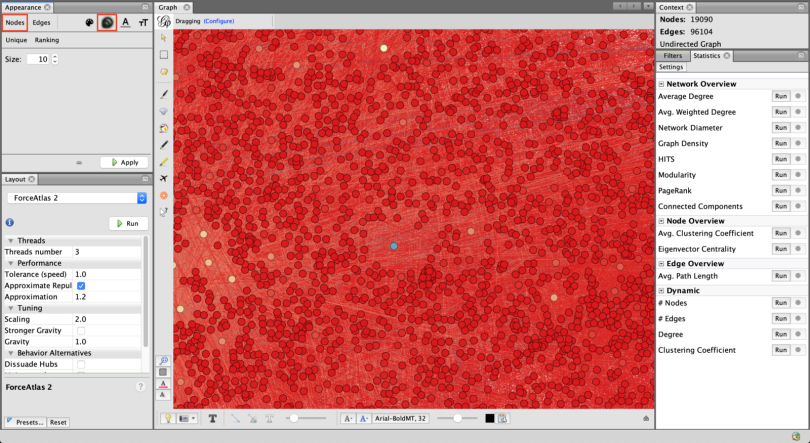Run the Modularity statistic

(781, 174)
